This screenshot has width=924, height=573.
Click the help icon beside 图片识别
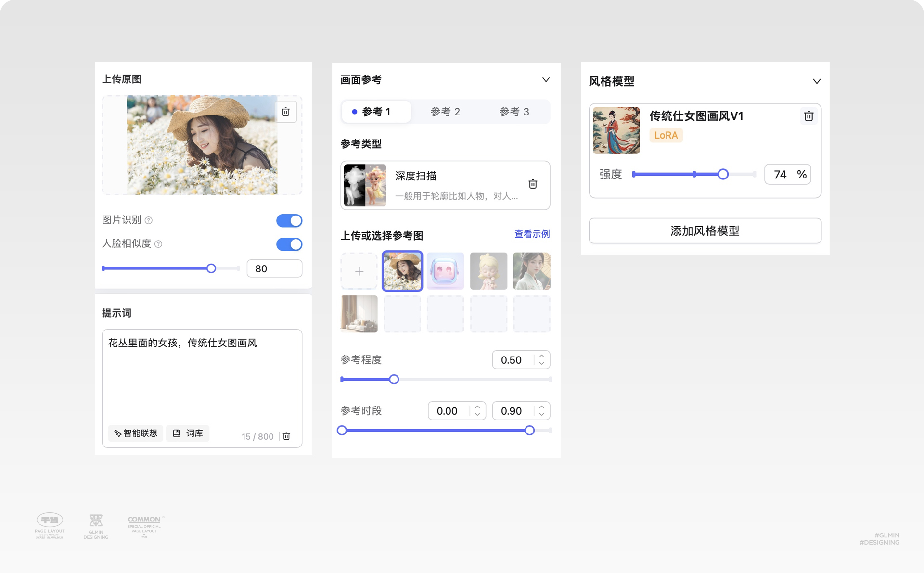(x=149, y=220)
